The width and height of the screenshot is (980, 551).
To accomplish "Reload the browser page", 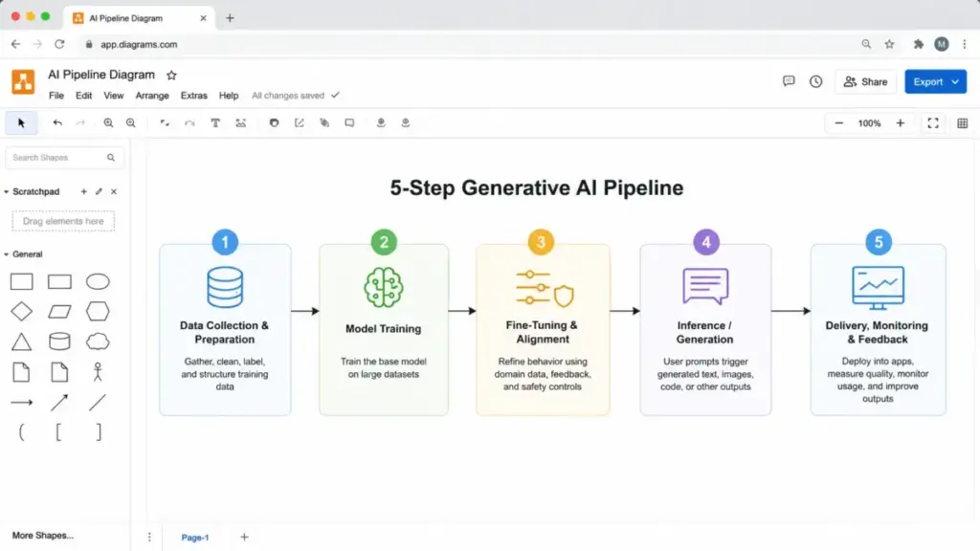I will pyautogui.click(x=59, y=44).
